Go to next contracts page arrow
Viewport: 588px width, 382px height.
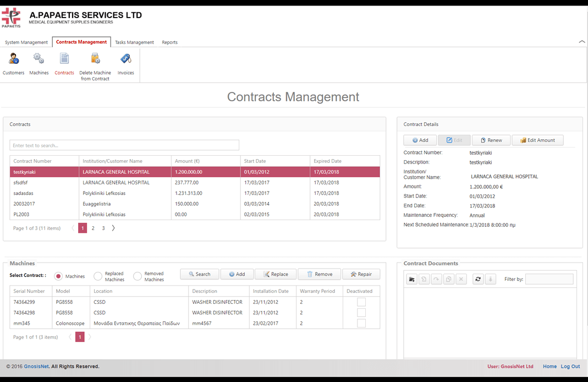tap(113, 228)
